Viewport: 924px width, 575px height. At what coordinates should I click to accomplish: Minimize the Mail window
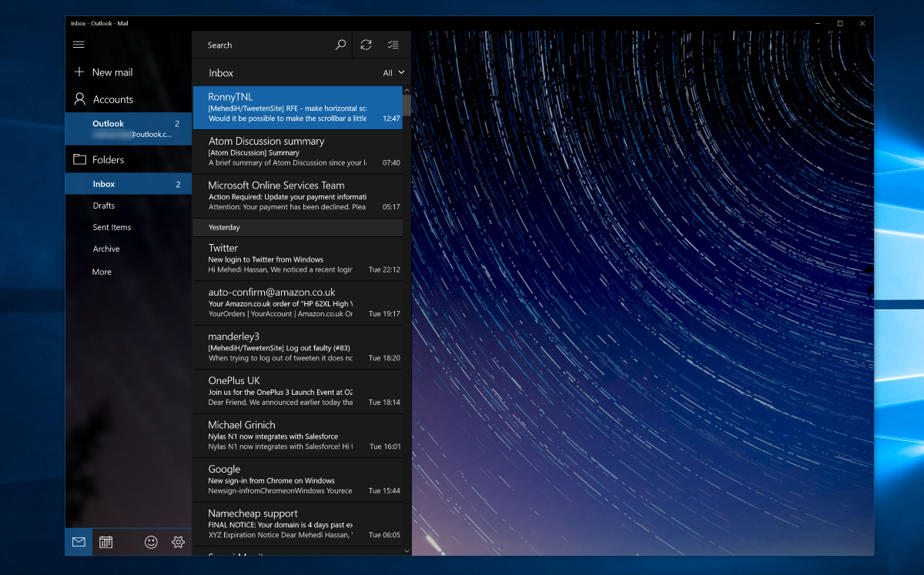(x=818, y=23)
